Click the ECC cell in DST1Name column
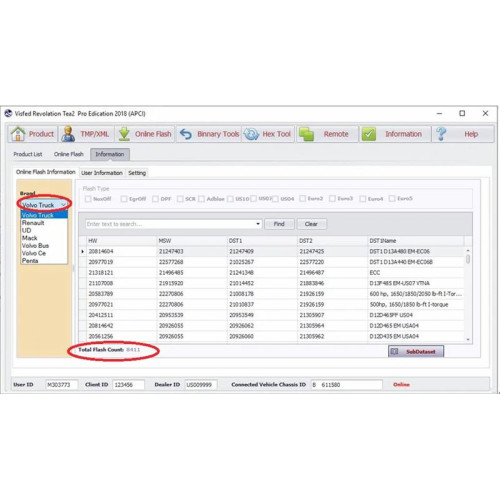 point(416,273)
